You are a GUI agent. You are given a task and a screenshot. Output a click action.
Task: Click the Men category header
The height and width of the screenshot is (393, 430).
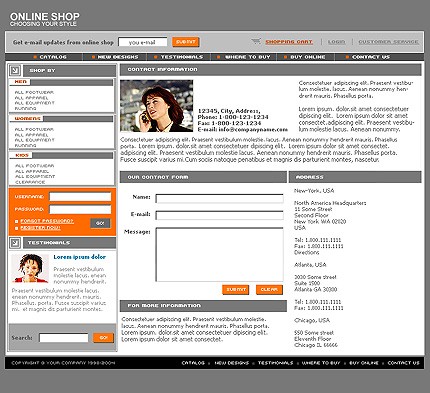21,82
